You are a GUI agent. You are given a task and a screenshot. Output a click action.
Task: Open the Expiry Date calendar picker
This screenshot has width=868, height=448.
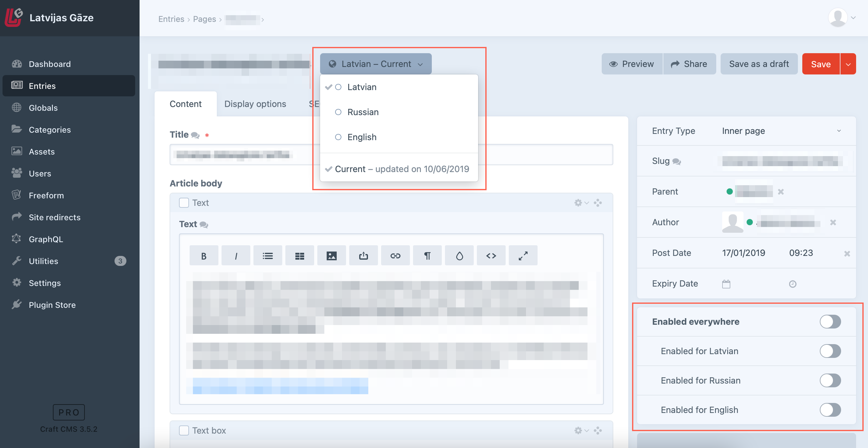pyautogui.click(x=727, y=284)
